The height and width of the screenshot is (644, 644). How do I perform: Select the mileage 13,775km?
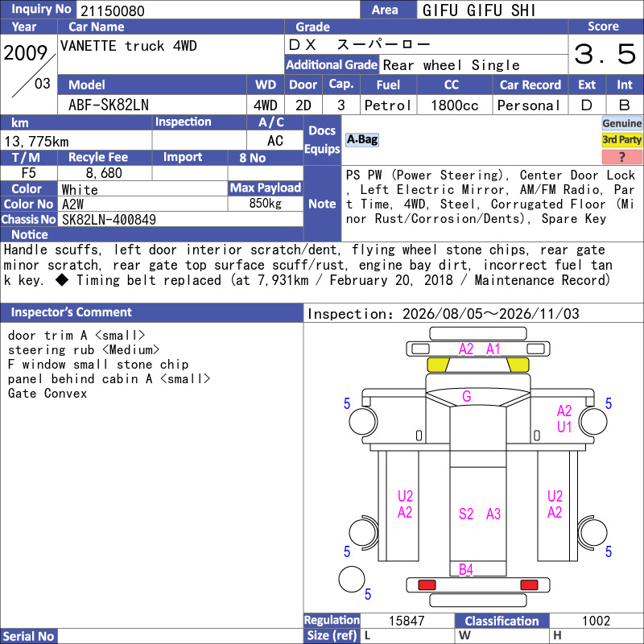pos(36,142)
